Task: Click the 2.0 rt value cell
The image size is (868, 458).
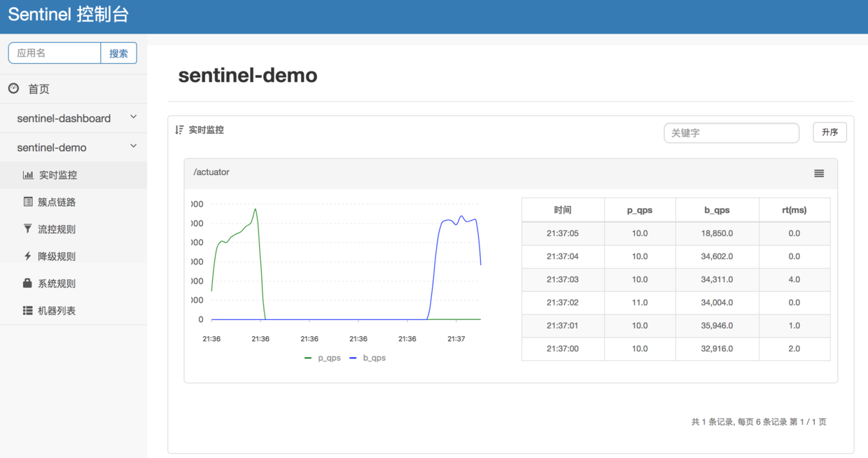Action: point(794,349)
